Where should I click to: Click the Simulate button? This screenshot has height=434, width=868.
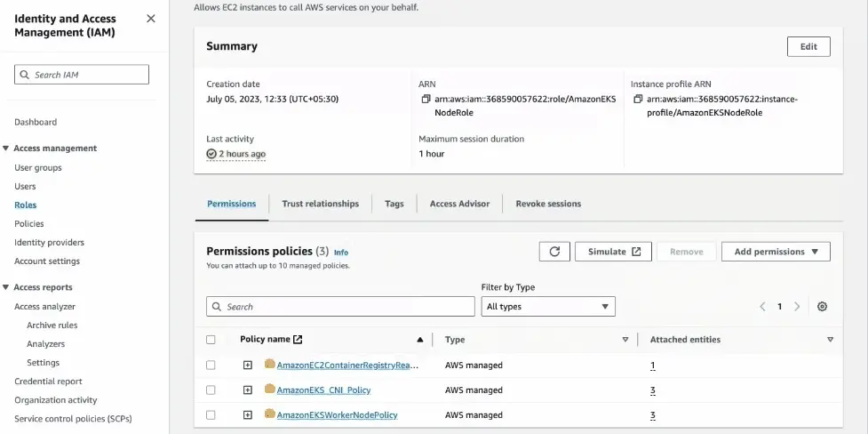[613, 252]
